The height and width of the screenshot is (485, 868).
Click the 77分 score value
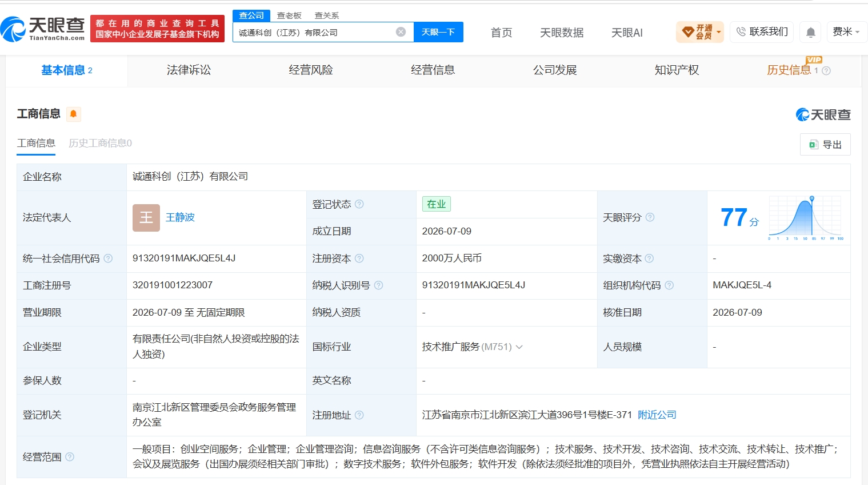(x=739, y=218)
